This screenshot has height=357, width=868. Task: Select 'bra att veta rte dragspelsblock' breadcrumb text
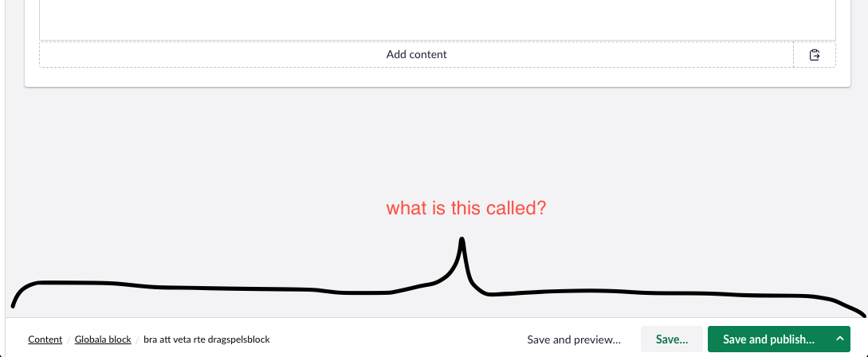(x=206, y=339)
